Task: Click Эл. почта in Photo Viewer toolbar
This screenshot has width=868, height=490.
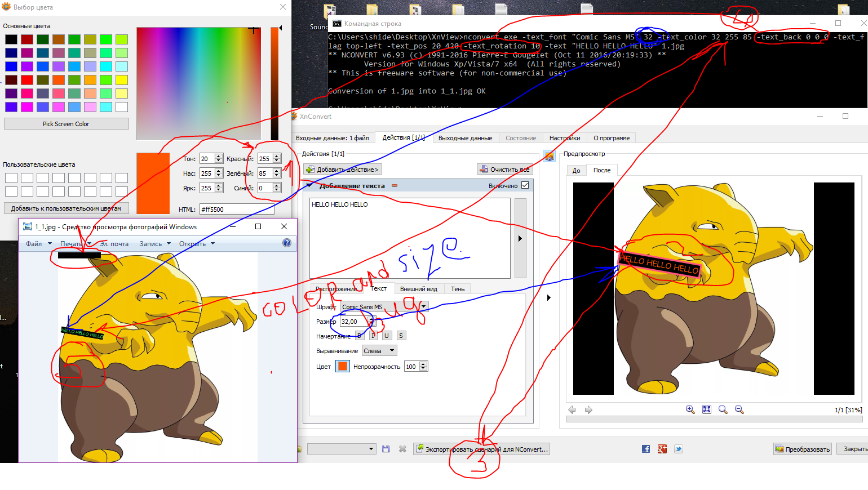Action: (x=114, y=244)
